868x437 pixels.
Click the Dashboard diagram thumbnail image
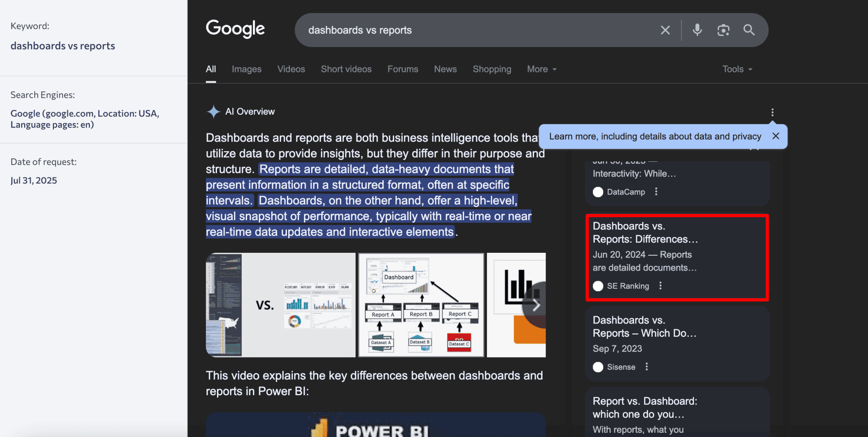[x=421, y=305]
